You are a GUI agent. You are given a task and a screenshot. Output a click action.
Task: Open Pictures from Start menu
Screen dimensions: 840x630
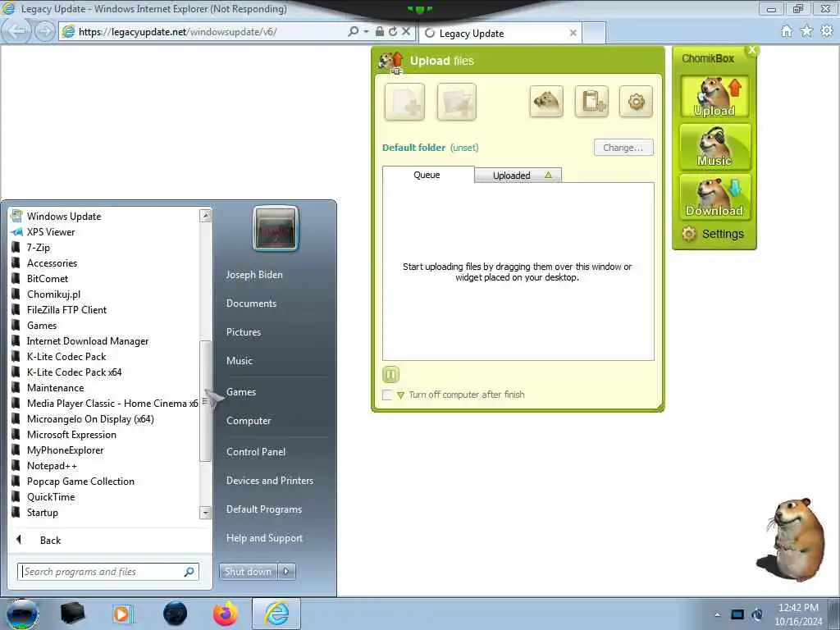click(244, 332)
